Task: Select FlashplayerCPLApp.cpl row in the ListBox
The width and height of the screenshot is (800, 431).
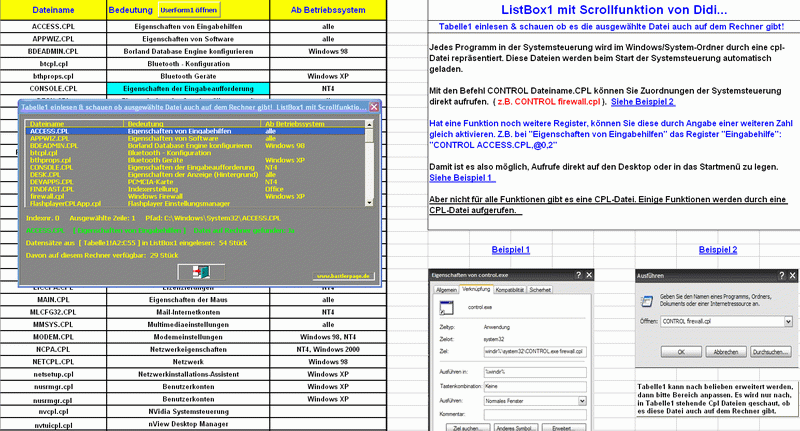Action: pos(195,203)
